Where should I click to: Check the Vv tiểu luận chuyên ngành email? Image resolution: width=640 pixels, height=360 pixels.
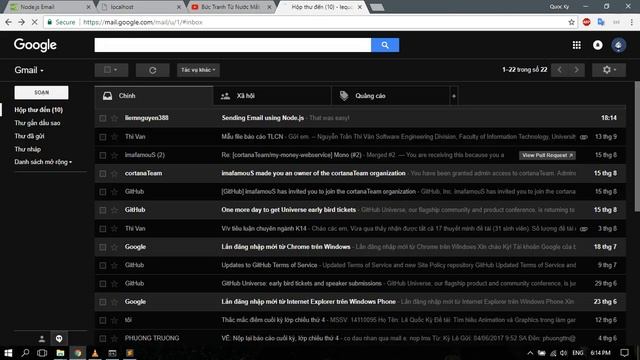pyautogui.click(x=102, y=229)
